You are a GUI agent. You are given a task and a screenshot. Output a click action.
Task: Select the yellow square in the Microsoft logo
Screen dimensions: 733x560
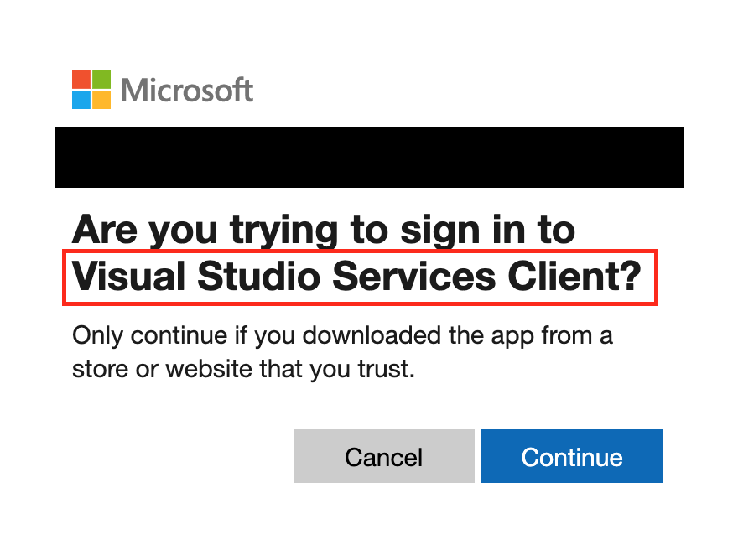pos(101,100)
